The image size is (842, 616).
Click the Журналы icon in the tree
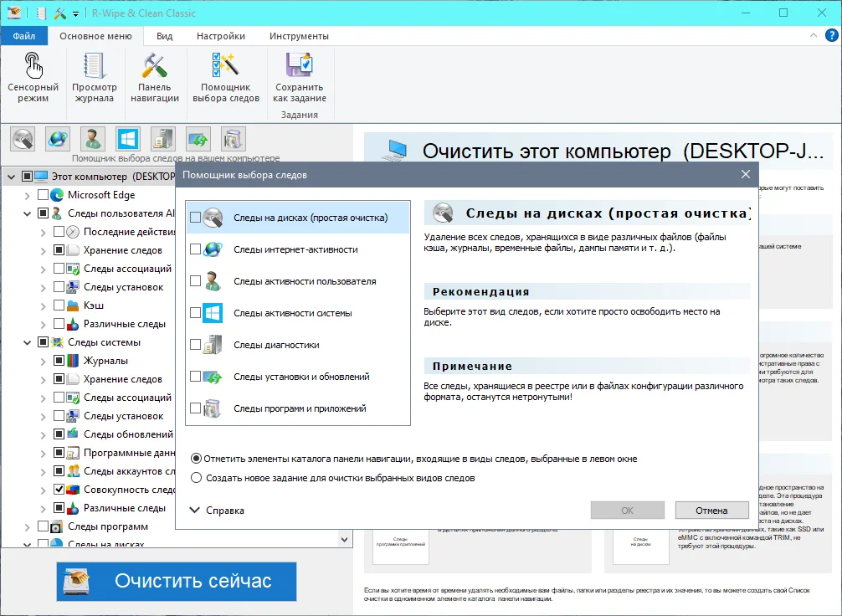click(x=73, y=361)
